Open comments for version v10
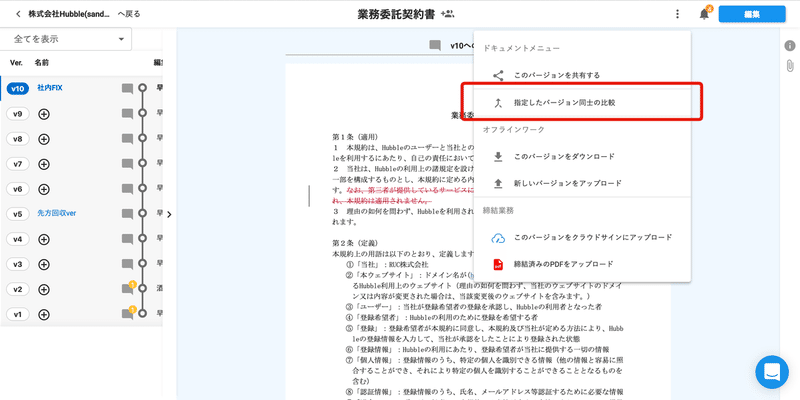The width and height of the screenshot is (800, 400). tap(128, 89)
